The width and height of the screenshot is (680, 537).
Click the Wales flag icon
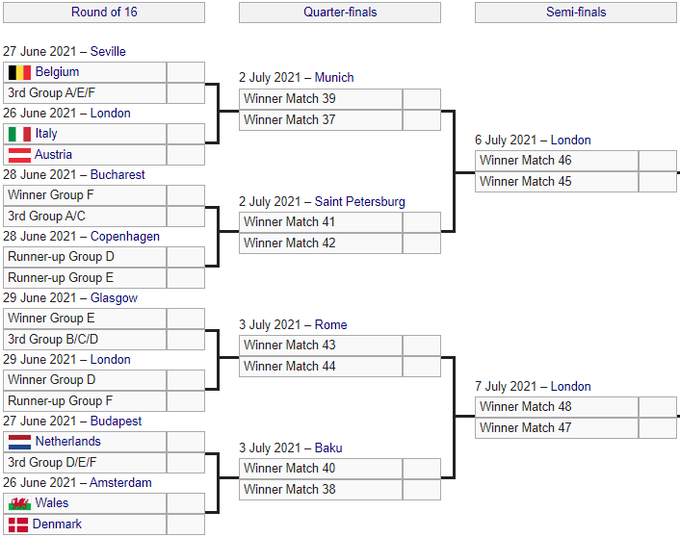tap(19, 503)
